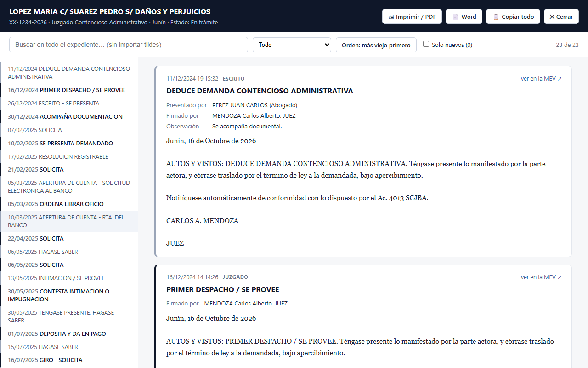Click the case title LOPEZ MARIA C/ SUAREZ PEDRO
Viewport: 588px width, 368px height.
point(110,12)
